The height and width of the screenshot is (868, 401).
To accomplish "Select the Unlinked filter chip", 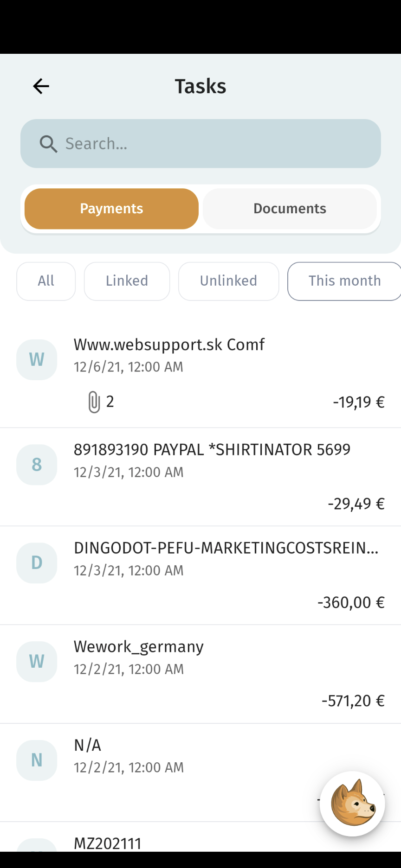I will [x=228, y=281].
